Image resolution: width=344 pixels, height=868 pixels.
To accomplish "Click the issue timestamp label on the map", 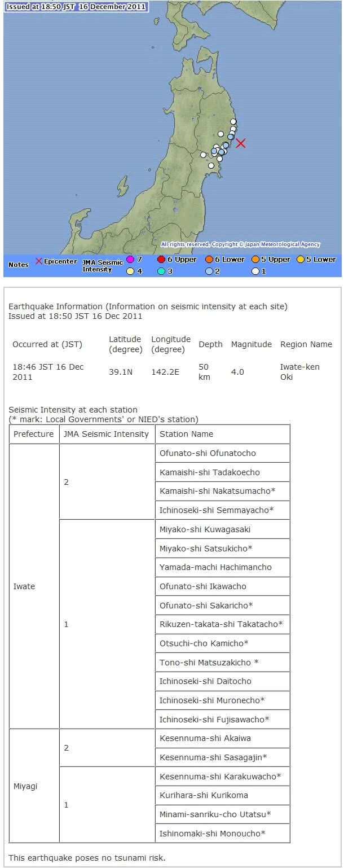I will (x=76, y=7).
